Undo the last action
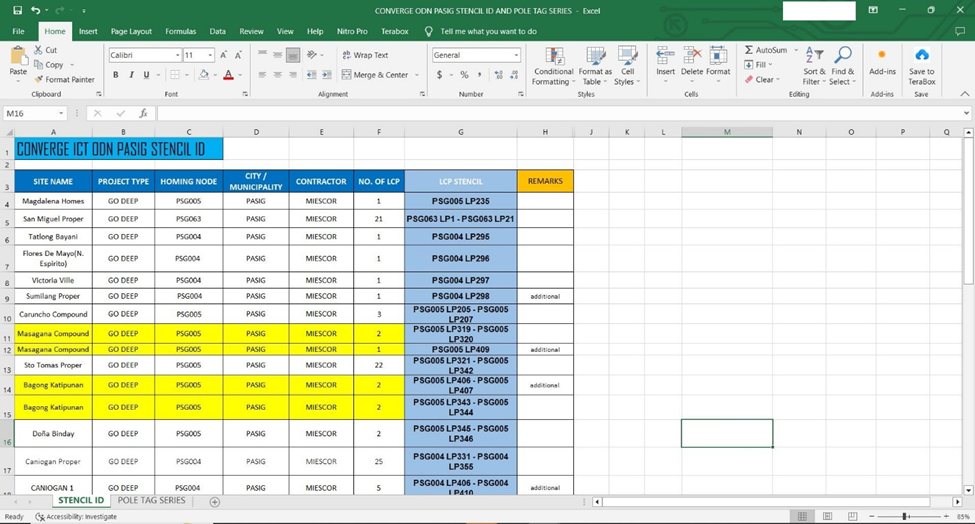Image resolution: width=975 pixels, height=524 pixels. coord(36,10)
